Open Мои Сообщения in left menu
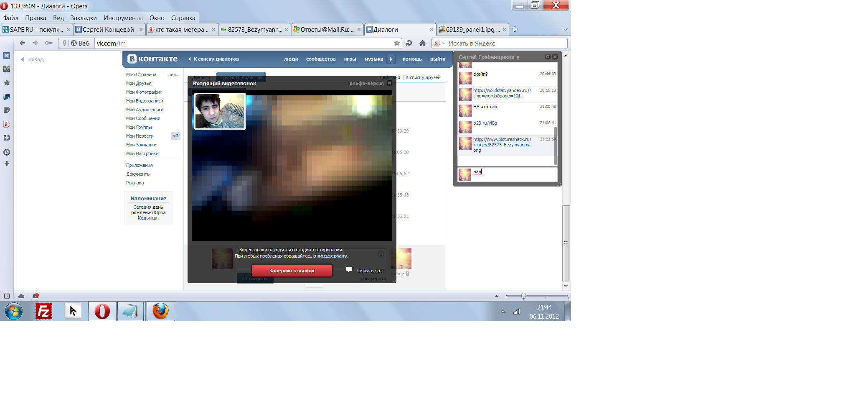This screenshot has height=414, width=868. [143, 118]
